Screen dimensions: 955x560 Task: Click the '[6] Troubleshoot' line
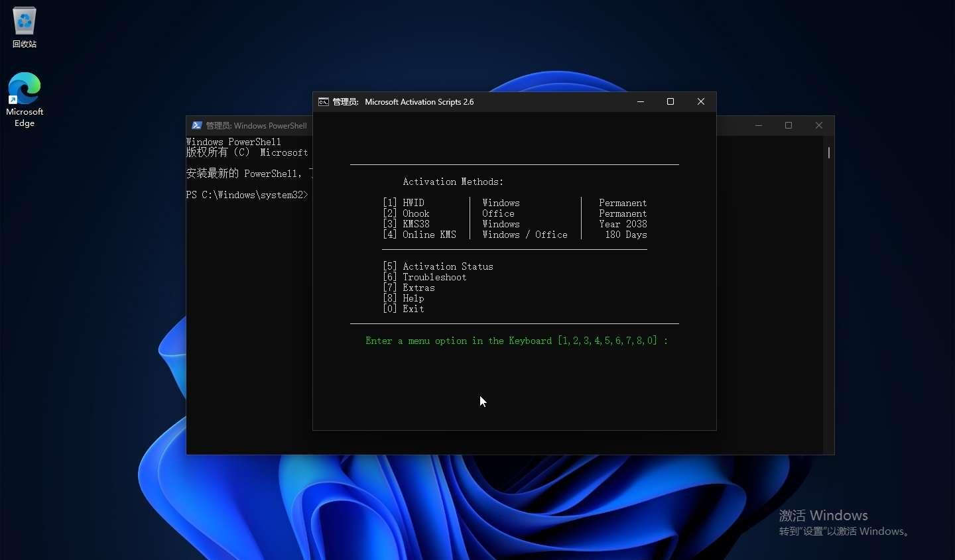[x=424, y=277]
